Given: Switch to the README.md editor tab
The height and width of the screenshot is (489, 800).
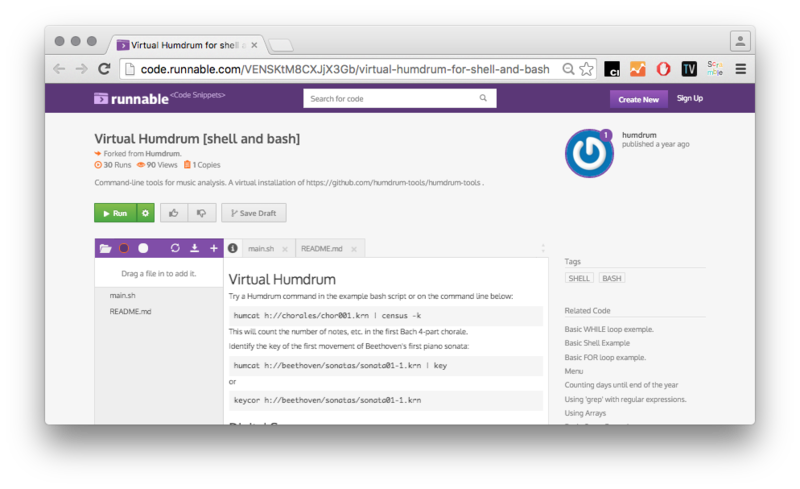Looking at the screenshot, I should (321, 249).
